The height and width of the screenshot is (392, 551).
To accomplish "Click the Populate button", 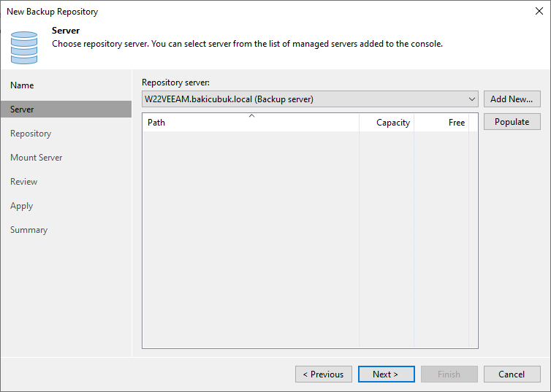I will 512,122.
